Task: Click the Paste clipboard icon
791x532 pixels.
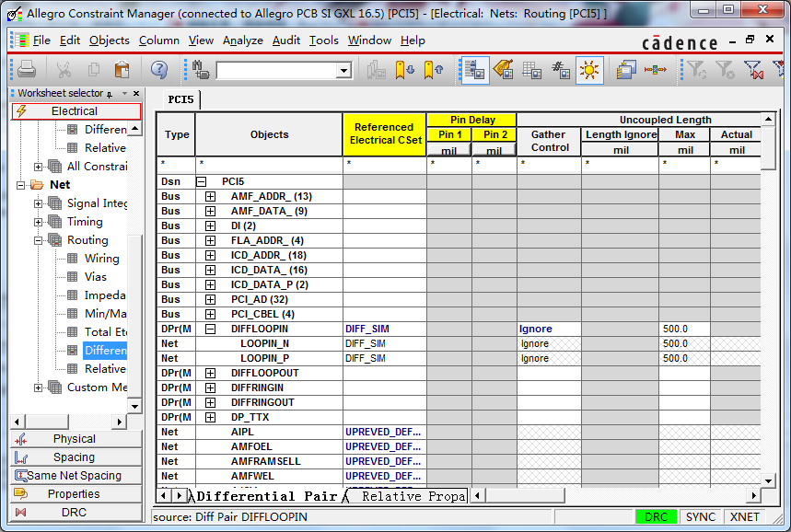Action: coord(122,70)
